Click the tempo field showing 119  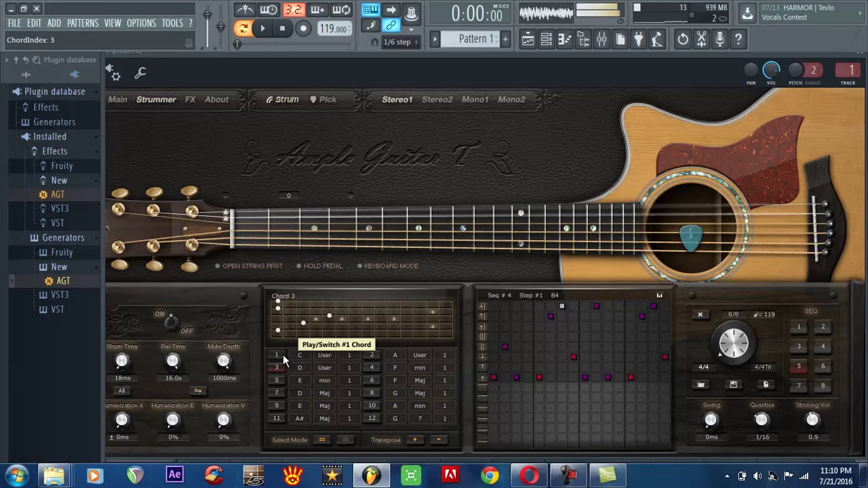click(334, 28)
